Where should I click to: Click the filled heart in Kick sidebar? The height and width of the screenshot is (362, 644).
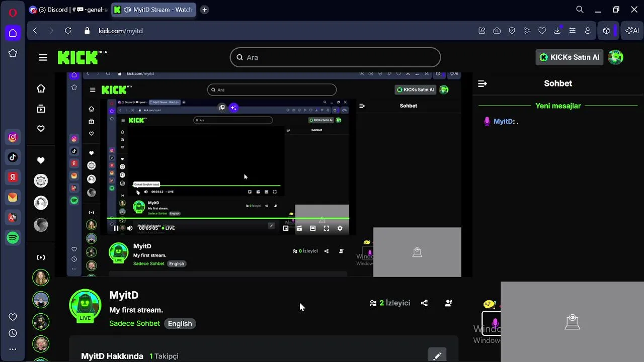coord(41,160)
